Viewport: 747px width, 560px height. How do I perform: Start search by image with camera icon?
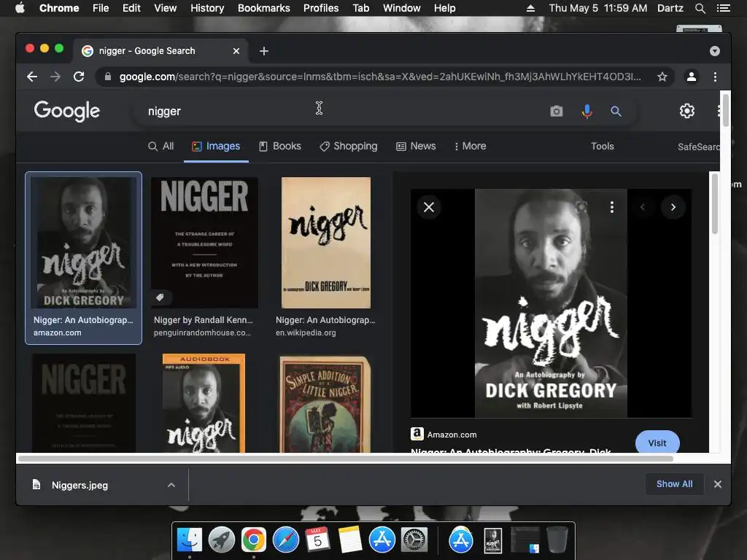click(x=557, y=112)
